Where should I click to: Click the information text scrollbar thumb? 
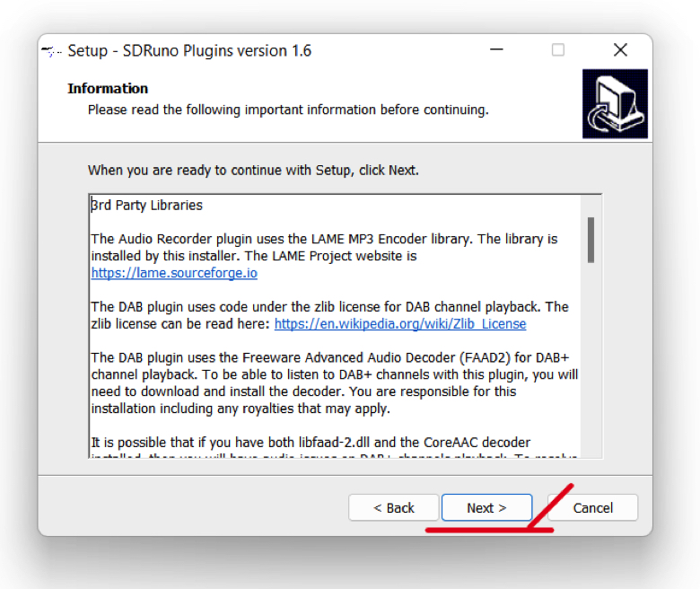[591, 240]
